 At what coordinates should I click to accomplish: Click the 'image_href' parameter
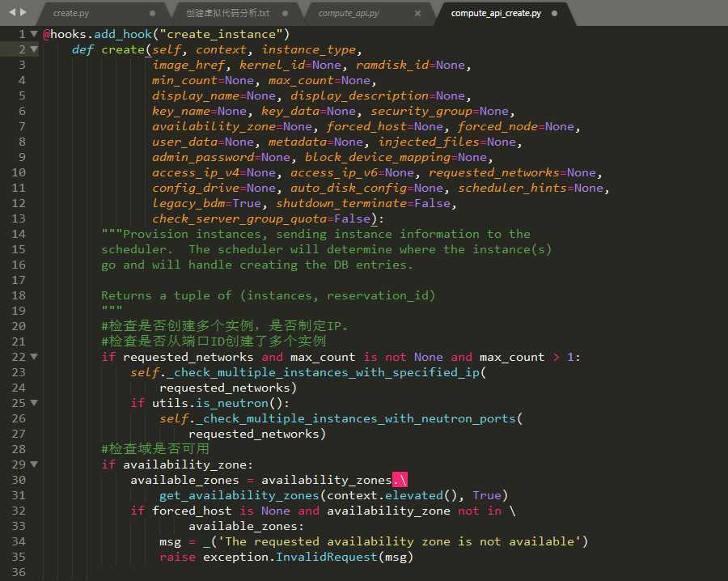point(188,65)
